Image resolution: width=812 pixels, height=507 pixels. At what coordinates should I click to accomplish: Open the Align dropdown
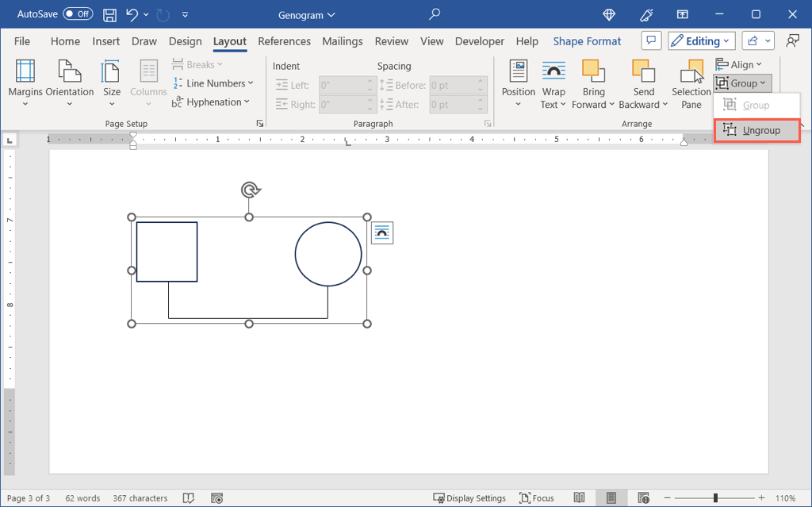pos(739,64)
